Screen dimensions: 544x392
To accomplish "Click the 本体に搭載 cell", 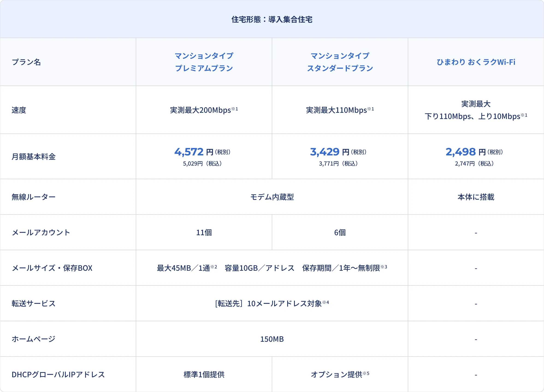I will coord(476,197).
